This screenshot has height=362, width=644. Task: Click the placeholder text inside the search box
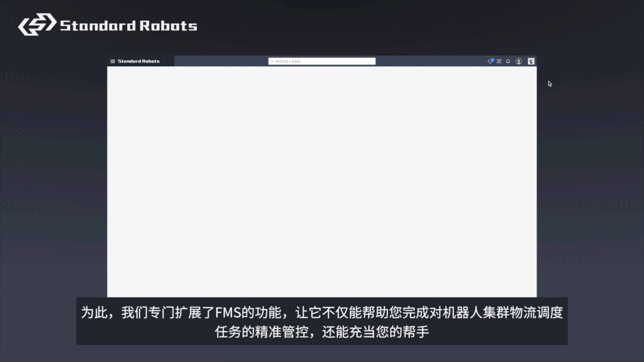pyautogui.click(x=288, y=61)
